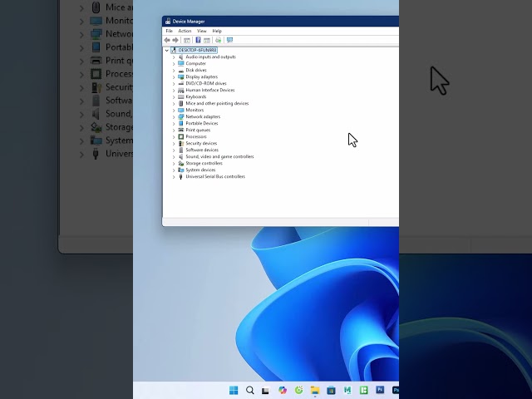Click the Sound, video and game controllers icon

point(181,156)
